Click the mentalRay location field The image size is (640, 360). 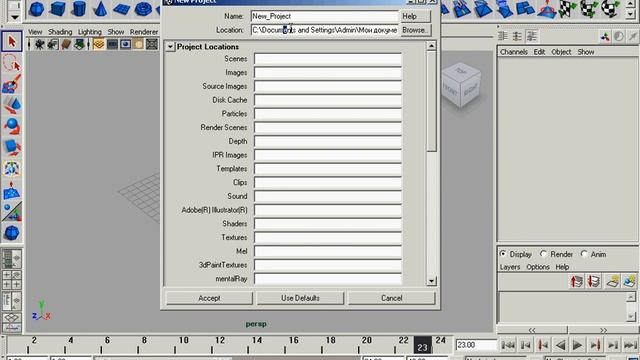[x=328, y=279]
